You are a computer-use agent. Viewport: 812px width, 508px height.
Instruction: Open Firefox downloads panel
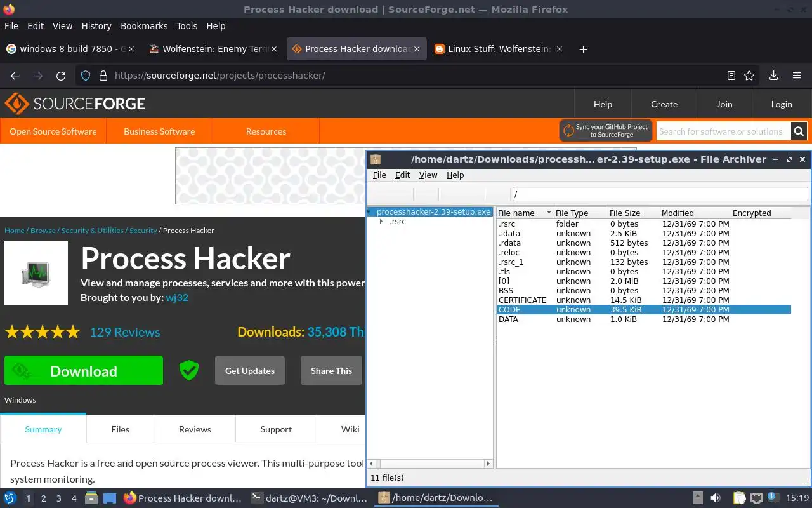[x=773, y=76]
